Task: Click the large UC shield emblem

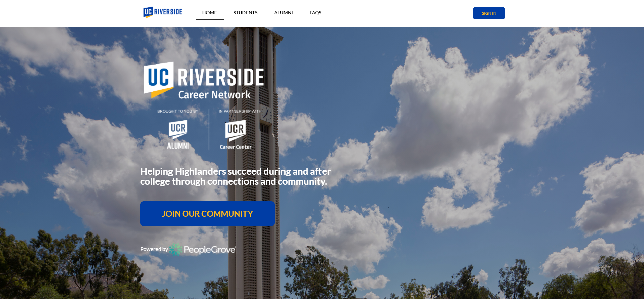Action: coord(158,79)
